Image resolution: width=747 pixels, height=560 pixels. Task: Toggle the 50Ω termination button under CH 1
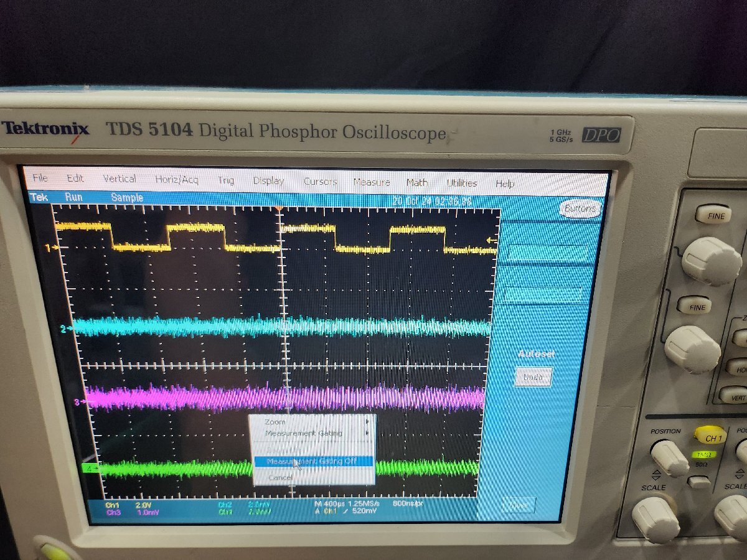[699, 481]
